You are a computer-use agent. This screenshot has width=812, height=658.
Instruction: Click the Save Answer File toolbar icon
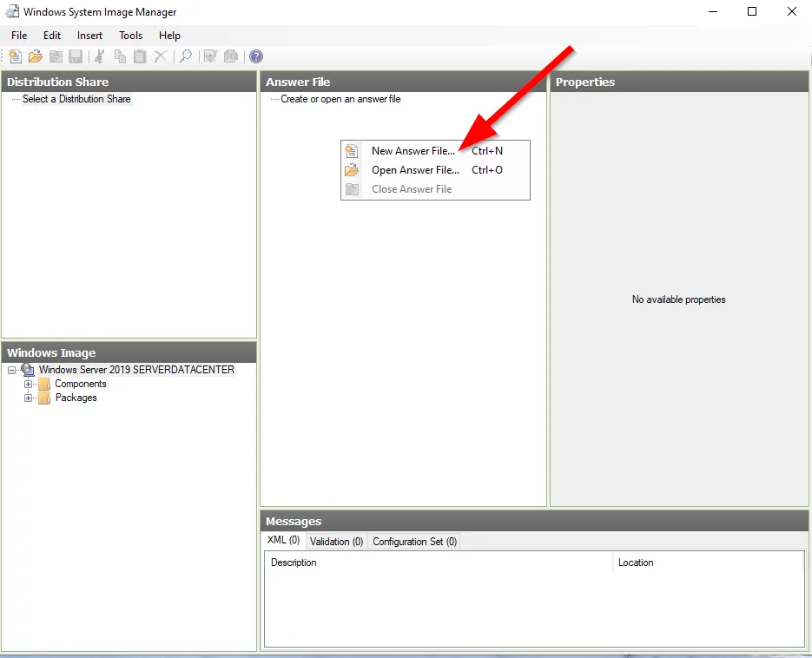(x=76, y=56)
